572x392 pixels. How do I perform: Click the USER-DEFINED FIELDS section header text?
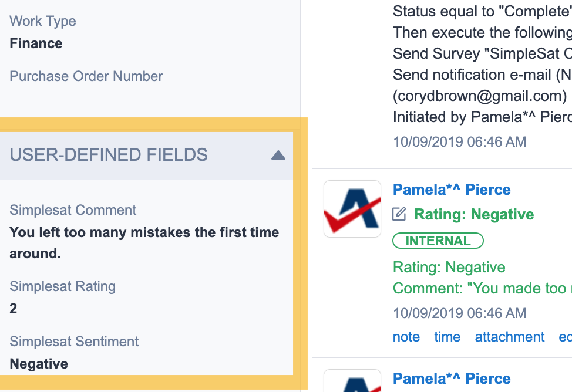[109, 154]
